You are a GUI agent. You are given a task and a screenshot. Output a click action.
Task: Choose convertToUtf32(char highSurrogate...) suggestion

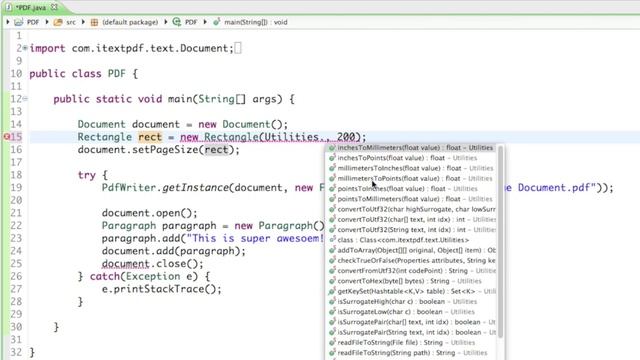412,209
